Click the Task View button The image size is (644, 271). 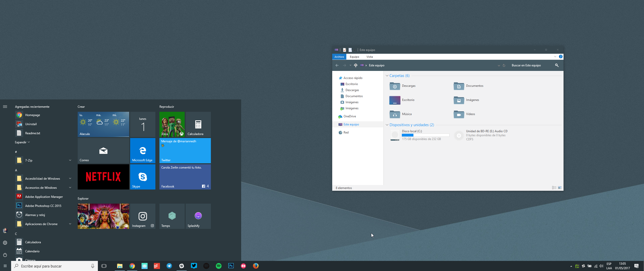point(104,266)
